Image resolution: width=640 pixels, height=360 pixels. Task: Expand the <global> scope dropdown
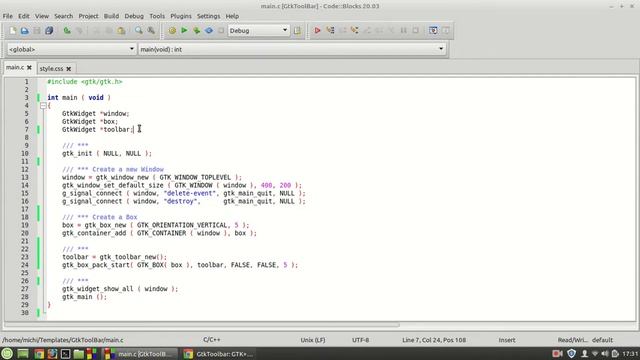click(x=71, y=49)
